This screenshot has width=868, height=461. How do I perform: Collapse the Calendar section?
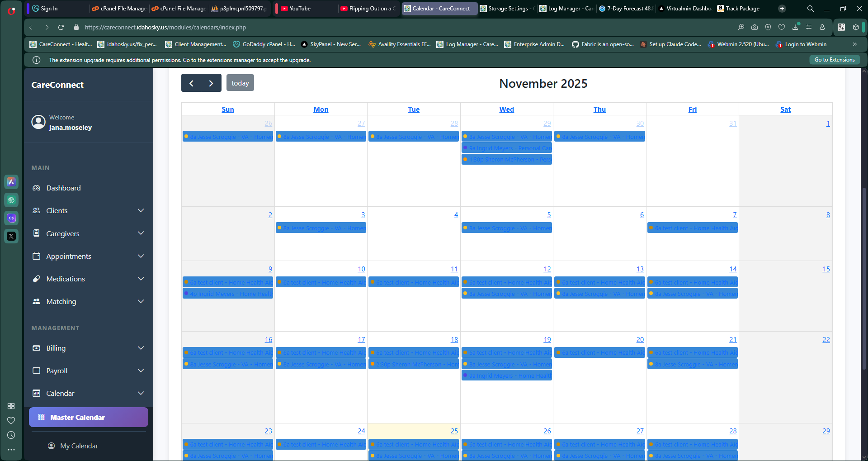(x=141, y=393)
